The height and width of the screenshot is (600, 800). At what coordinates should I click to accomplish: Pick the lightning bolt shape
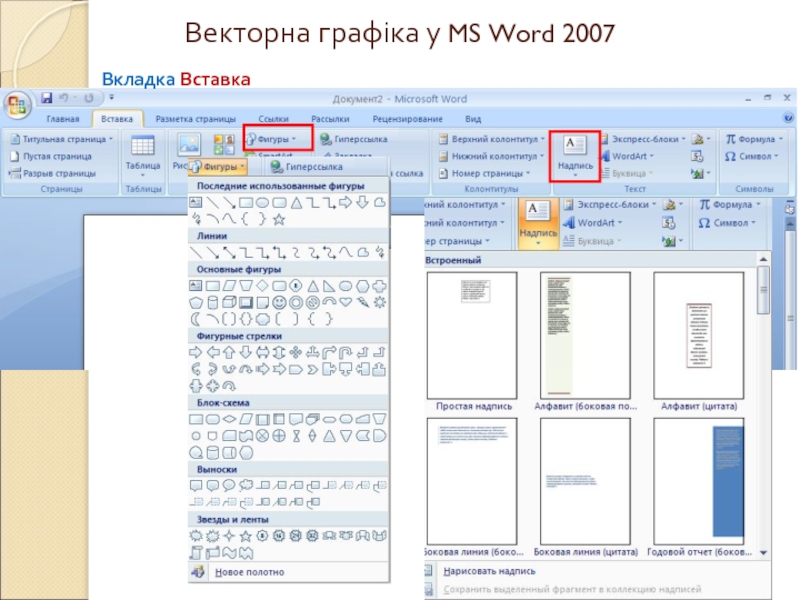point(362,303)
